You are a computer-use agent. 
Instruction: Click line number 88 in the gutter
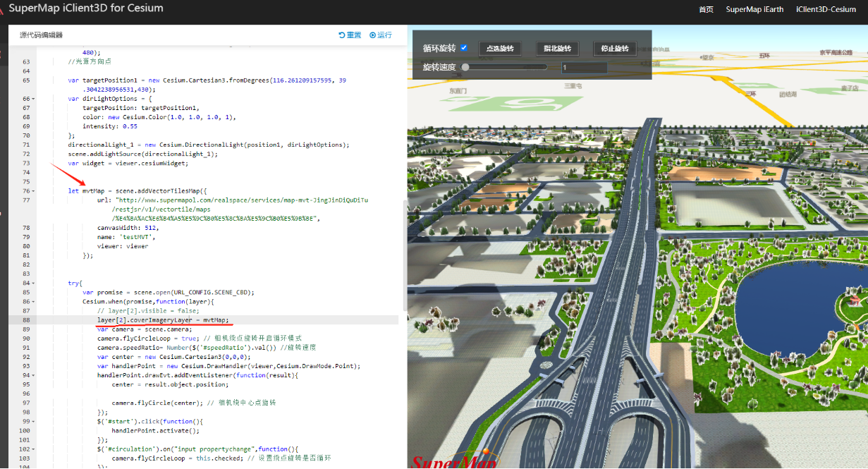pyautogui.click(x=25, y=319)
